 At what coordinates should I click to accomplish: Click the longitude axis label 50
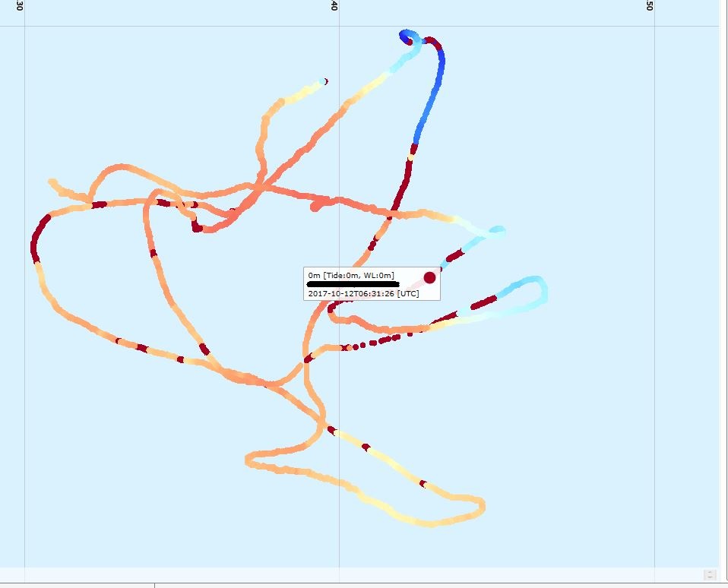pyautogui.click(x=650, y=6)
